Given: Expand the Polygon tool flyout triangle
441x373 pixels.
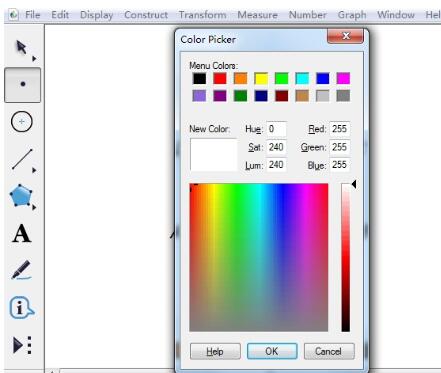Looking at the screenshot, I should (34, 208).
